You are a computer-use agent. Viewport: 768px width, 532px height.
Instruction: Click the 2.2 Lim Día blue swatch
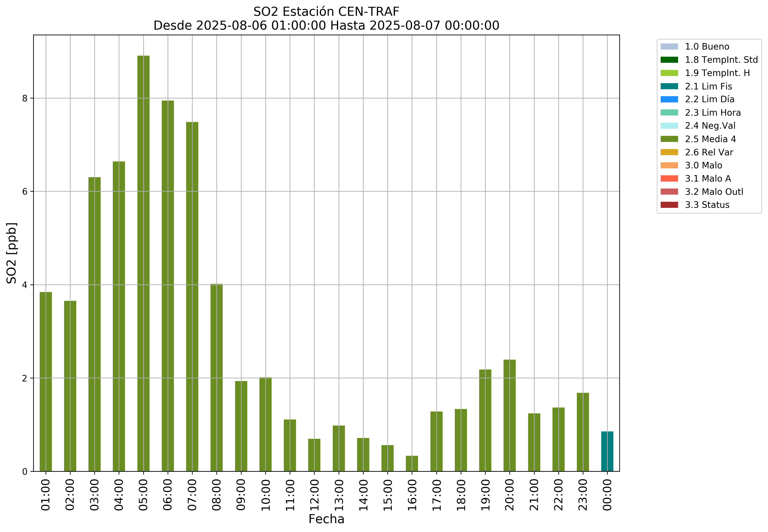click(x=669, y=99)
